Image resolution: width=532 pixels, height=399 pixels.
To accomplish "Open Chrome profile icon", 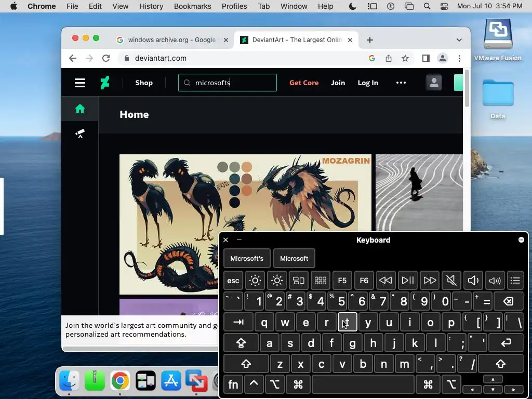I will 443,58.
